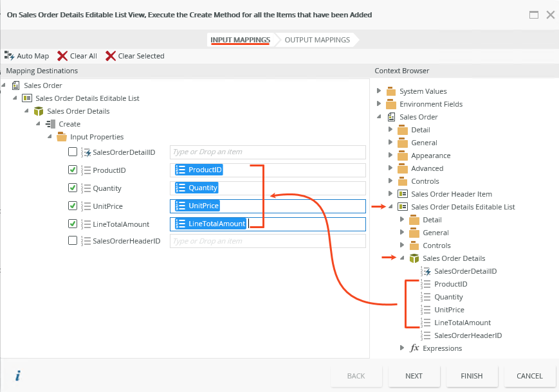Viewport: 559px width, 392px height.
Task: Select UnitPrice in the Context Browser
Action: click(448, 310)
